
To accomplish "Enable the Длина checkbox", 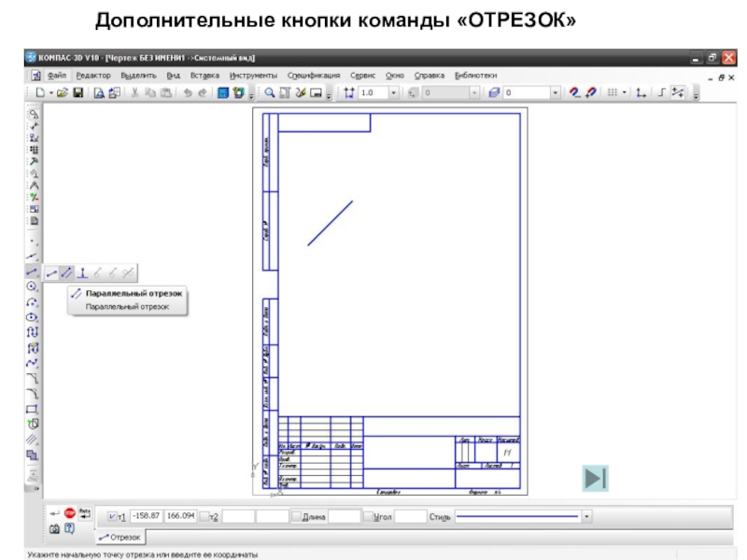I will pyautogui.click(x=296, y=515).
